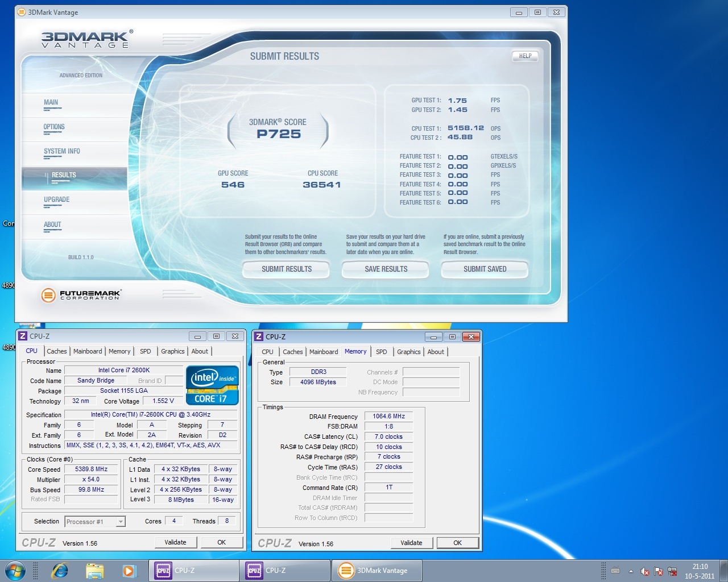This screenshot has height=582, width=728.
Task: Launch Windows Media Player from taskbar
Action: (130, 571)
